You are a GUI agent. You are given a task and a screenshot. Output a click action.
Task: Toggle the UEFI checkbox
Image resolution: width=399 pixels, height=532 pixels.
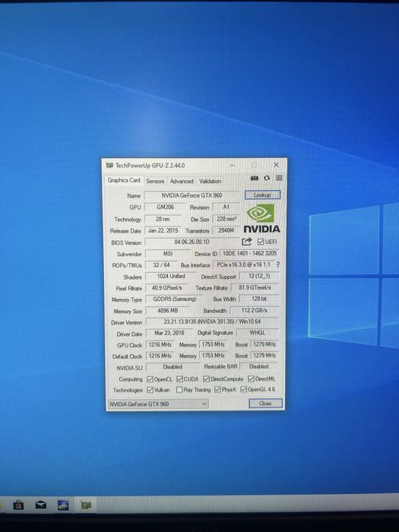tap(261, 242)
